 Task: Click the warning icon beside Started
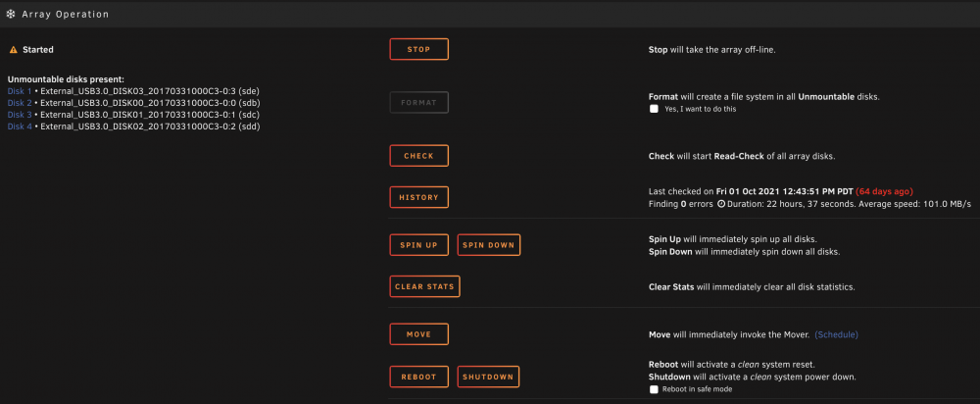(x=13, y=49)
